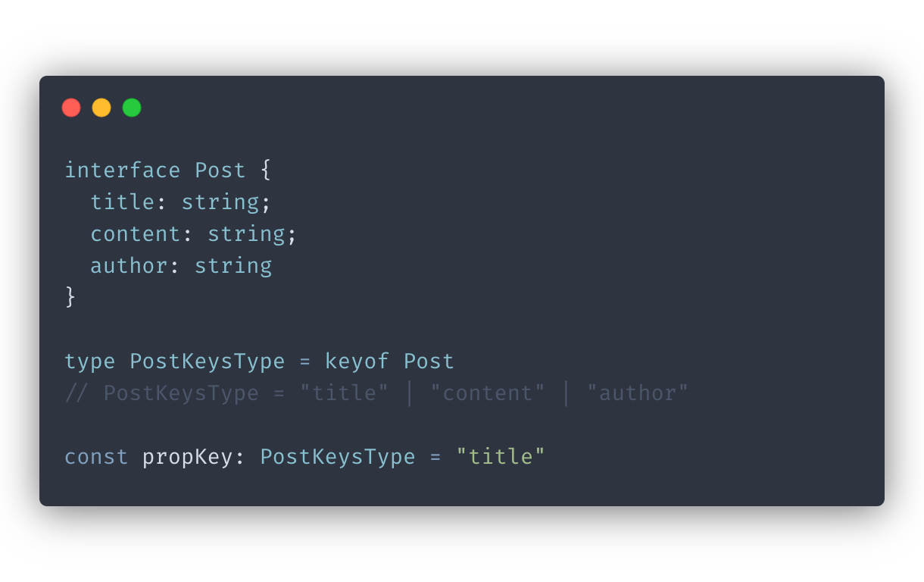Image resolution: width=924 pixels, height=582 pixels.
Task: Click the 'interface' keyword in first line
Action: [x=123, y=170]
